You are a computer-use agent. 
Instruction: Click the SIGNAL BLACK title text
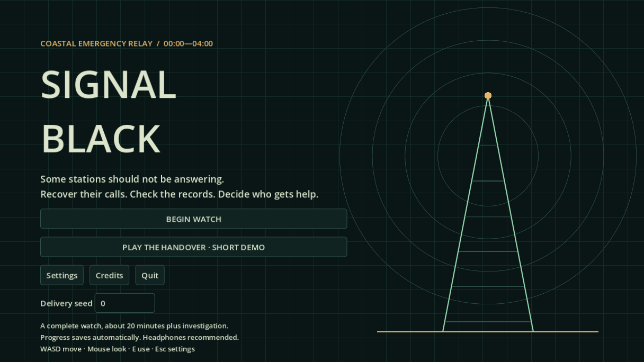pos(109,112)
